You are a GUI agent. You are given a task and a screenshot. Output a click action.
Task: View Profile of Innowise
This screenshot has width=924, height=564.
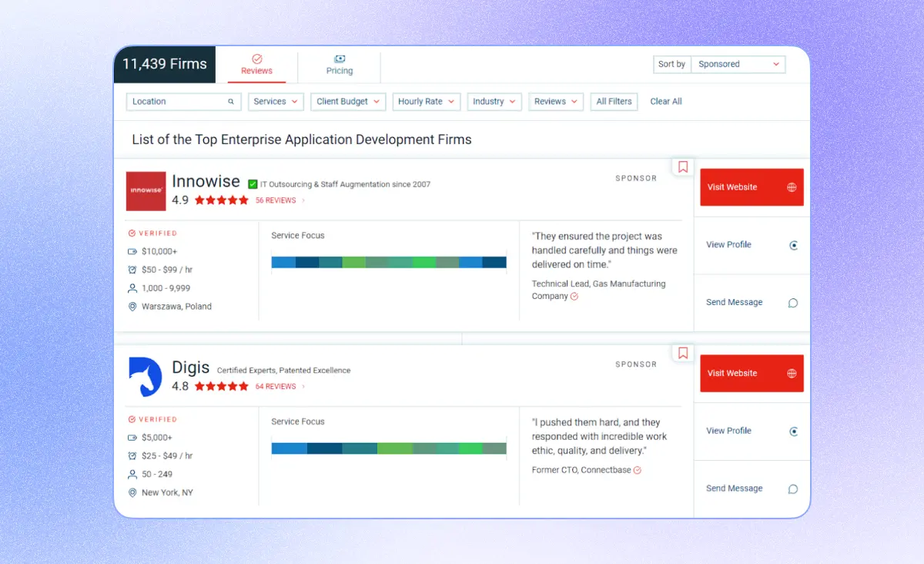coord(728,245)
